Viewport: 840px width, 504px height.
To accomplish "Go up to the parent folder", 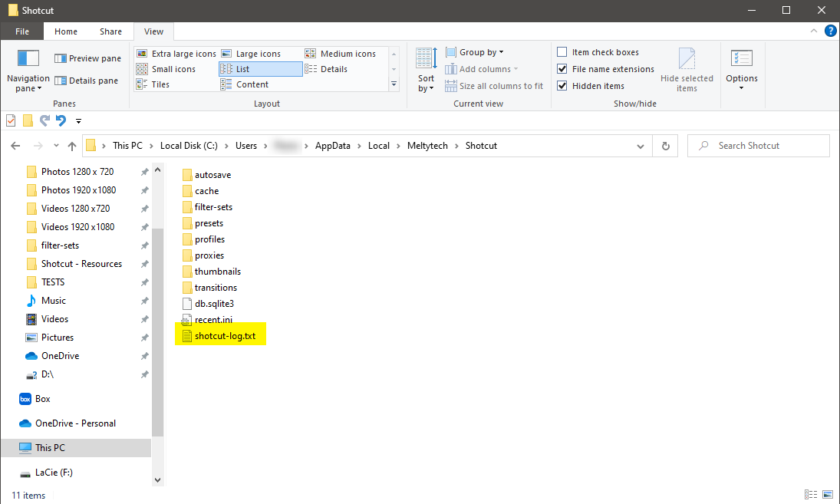I will [72, 146].
